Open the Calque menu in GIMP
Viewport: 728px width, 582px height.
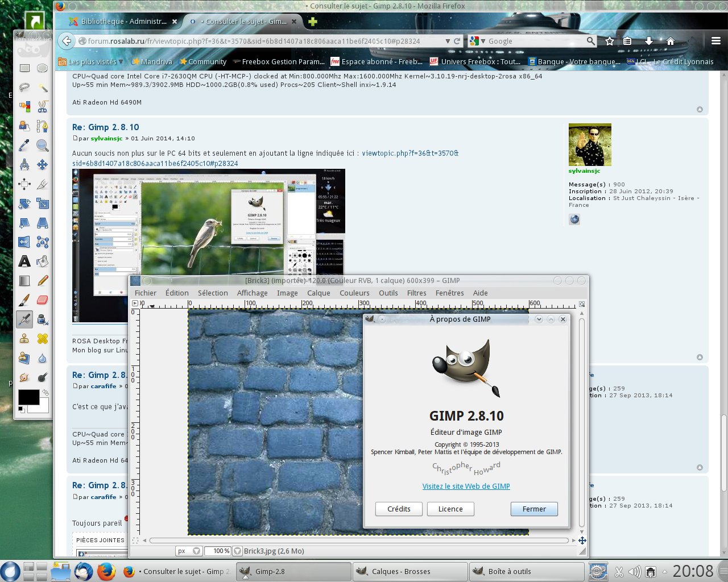pos(318,293)
